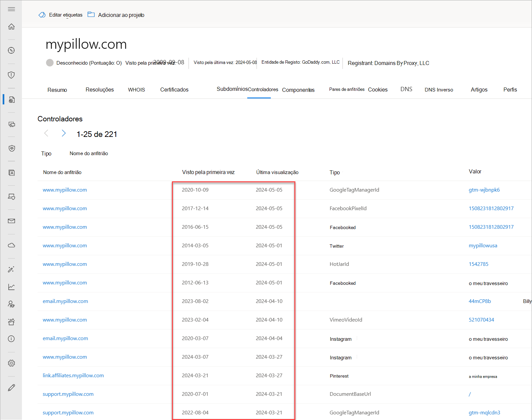Switch to the Resumo tab

tap(57, 90)
